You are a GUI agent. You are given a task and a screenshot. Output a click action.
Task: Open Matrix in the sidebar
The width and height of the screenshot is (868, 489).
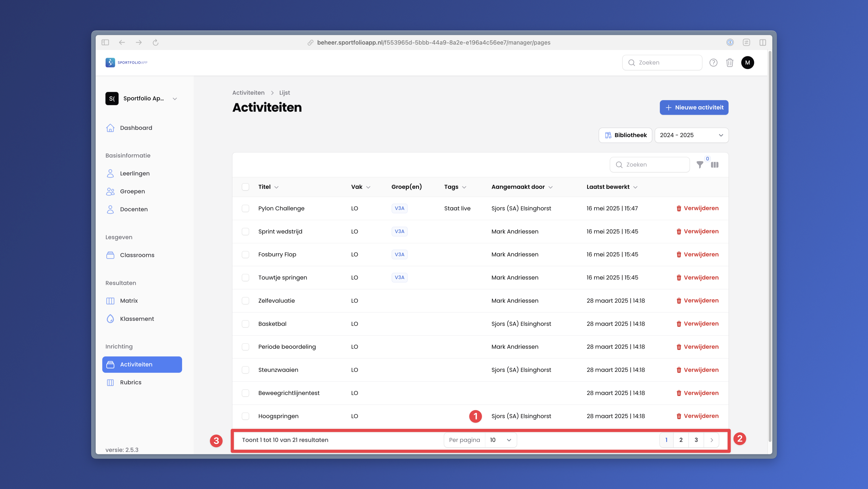(x=142, y=301)
